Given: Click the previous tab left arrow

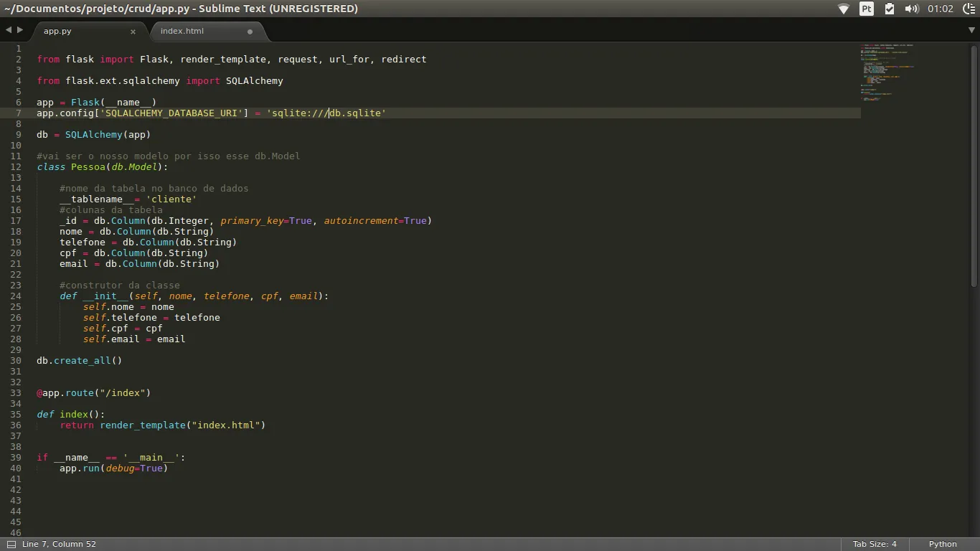Looking at the screenshot, I should pyautogui.click(x=9, y=30).
